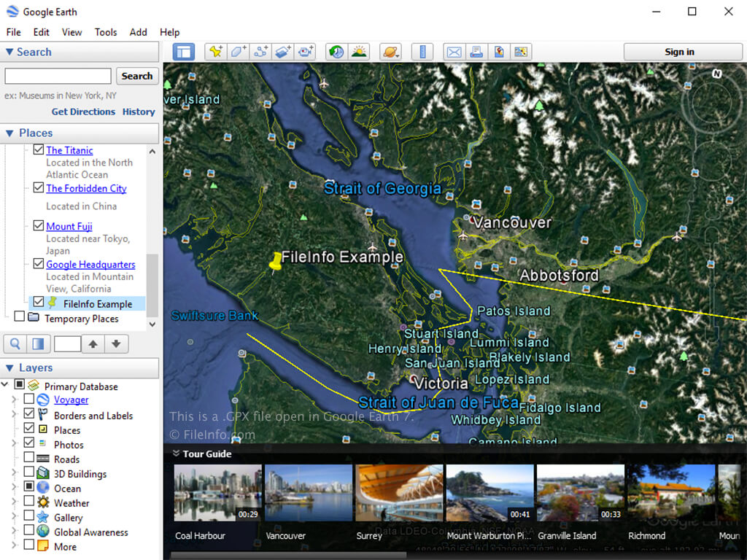Click the 3D Buildings layer icon
The height and width of the screenshot is (560, 747).
click(43, 472)
